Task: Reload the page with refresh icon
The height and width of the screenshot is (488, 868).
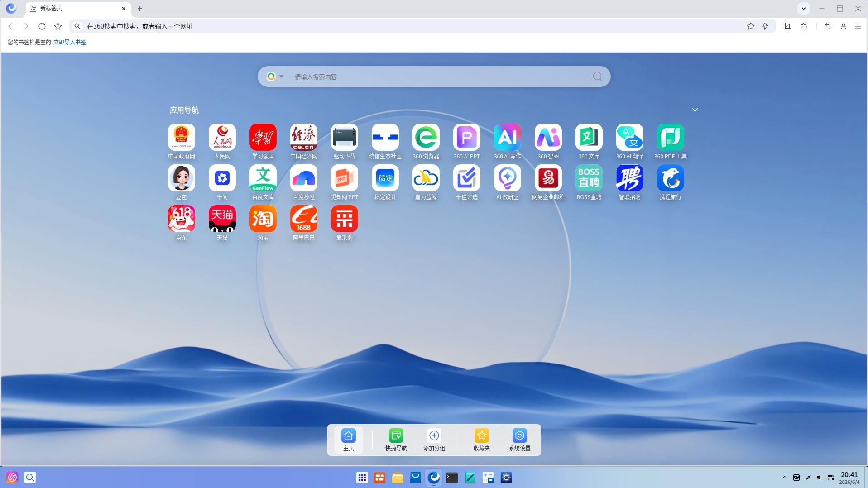Action: coord(42,26)
